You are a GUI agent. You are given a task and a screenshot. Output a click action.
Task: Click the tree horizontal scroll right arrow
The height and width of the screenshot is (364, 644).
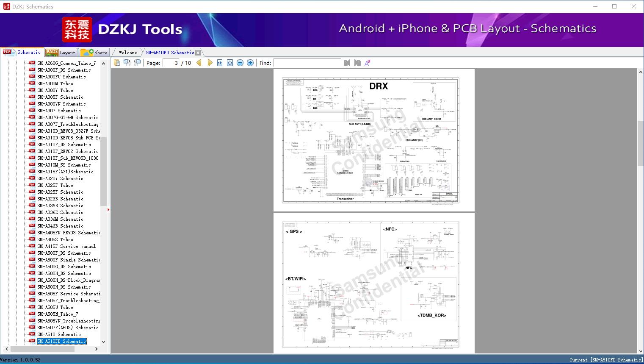(x=97, y=349)
